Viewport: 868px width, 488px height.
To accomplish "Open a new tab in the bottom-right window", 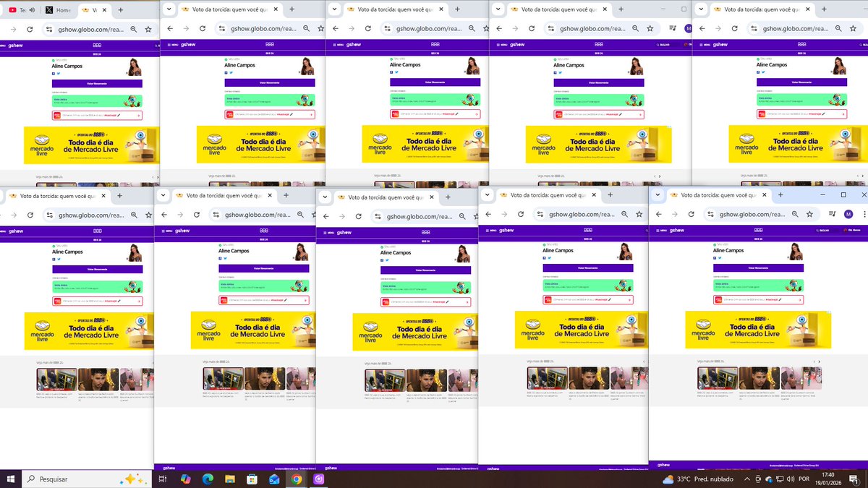I will point(781,195).
